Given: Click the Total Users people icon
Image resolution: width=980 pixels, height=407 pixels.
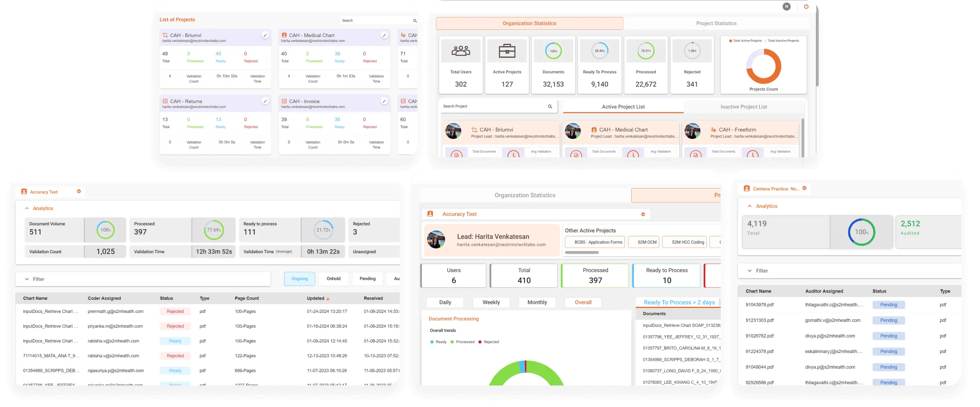Looking at the screenshot, I should (x=461, y=51).
